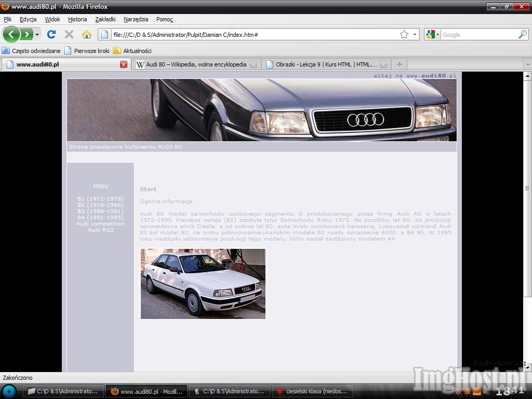Screen dimensions: 532x399
Task: Click the witaj na www.audi80.pl text
Action: (x=415, y=76)
